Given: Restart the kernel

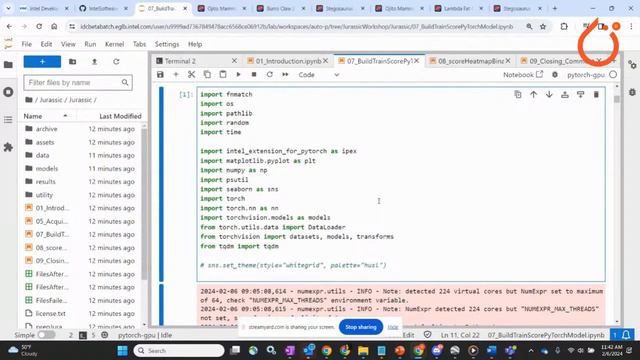Looking at the screenshot, I should coord(269,75).
